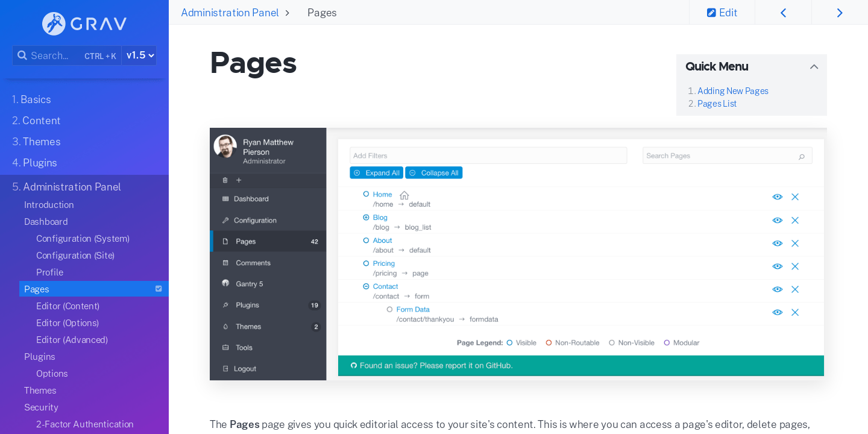The image size is (868, 434).
Task: Toggle the visibility eye for Contact page
Action: (x=777, y=289)
